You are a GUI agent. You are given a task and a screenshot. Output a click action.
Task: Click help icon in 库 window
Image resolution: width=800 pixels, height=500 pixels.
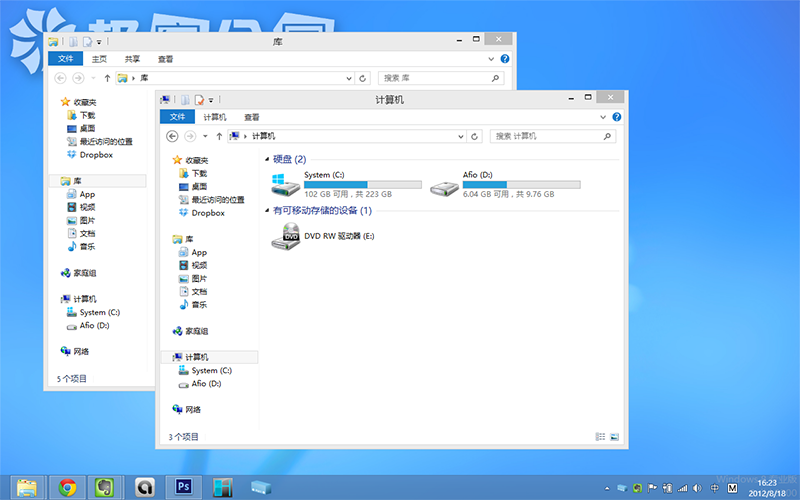pos(505,59)
